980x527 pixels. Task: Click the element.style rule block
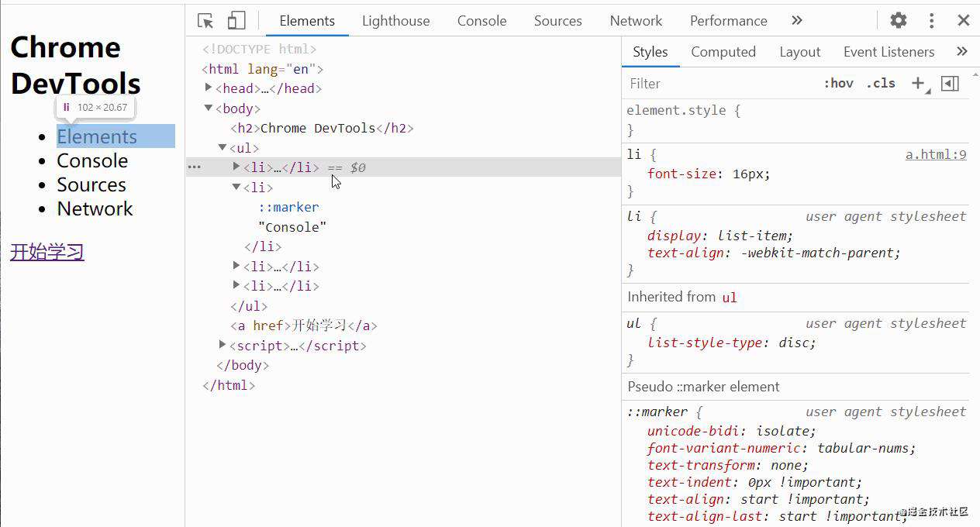(x=797, y=120)
